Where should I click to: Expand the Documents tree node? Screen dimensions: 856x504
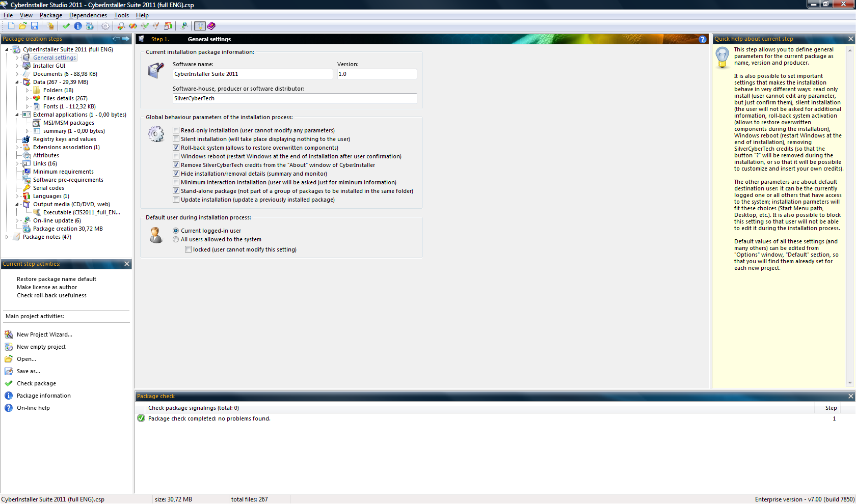point(17,74)
